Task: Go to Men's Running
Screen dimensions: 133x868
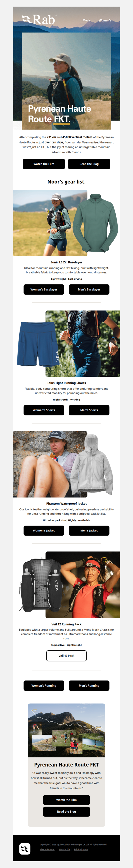Action: 89,685
